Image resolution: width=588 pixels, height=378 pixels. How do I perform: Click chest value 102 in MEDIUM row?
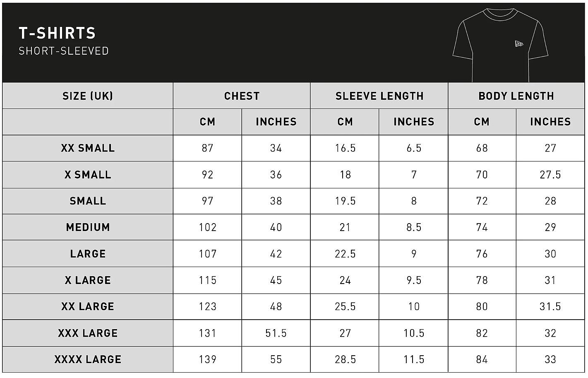pos(207,227)
